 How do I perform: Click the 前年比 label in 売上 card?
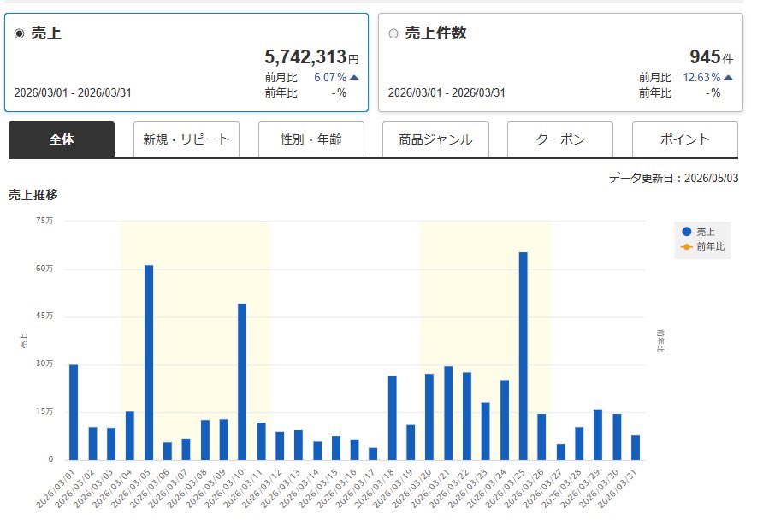[281, 92]
